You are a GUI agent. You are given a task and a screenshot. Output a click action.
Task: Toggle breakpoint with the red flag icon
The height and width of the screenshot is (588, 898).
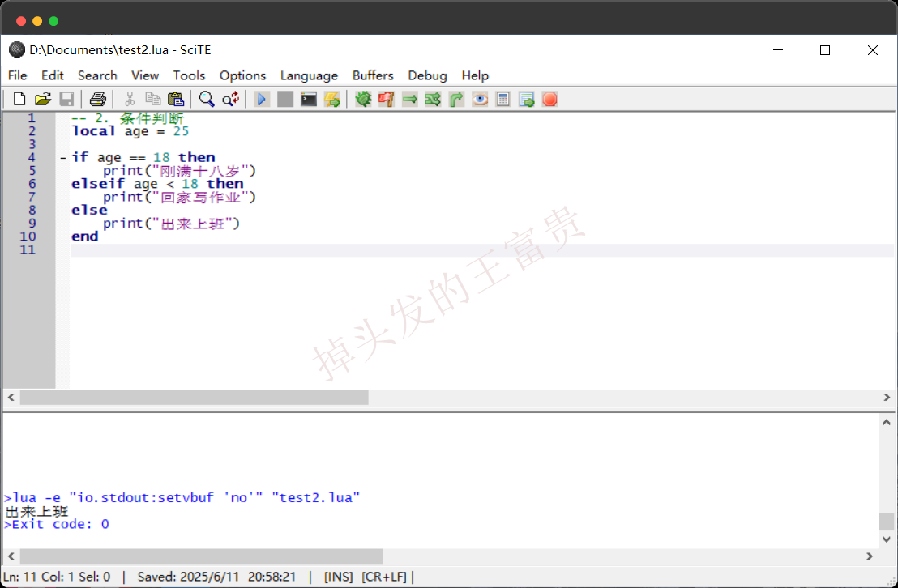[386, 99]
